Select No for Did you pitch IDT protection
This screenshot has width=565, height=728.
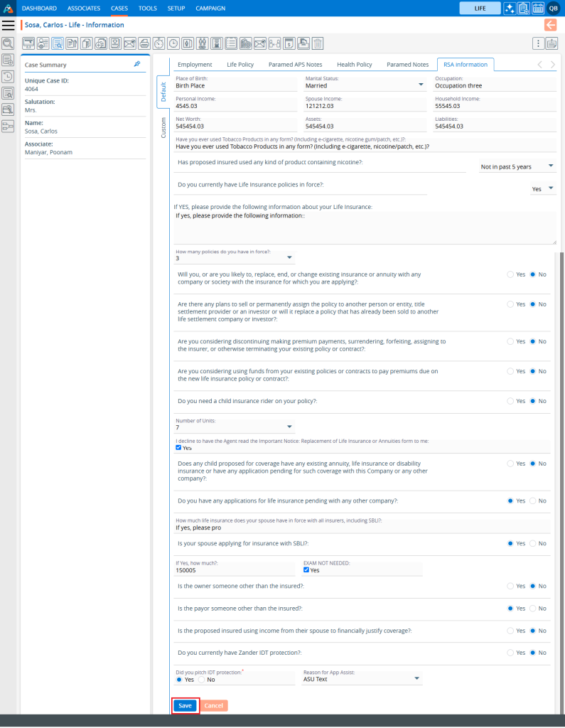coord(201,680)
